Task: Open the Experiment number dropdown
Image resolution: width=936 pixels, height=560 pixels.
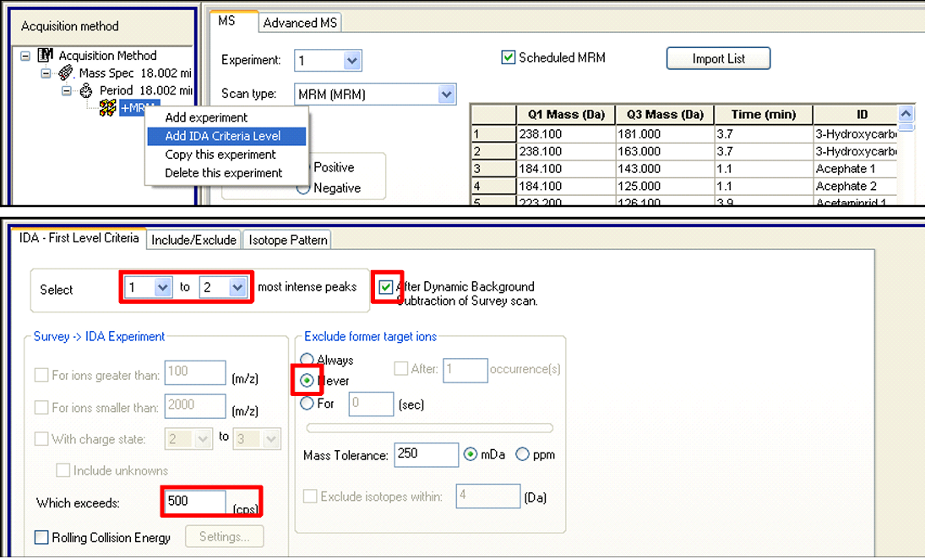Action: (x=352, y=60)
